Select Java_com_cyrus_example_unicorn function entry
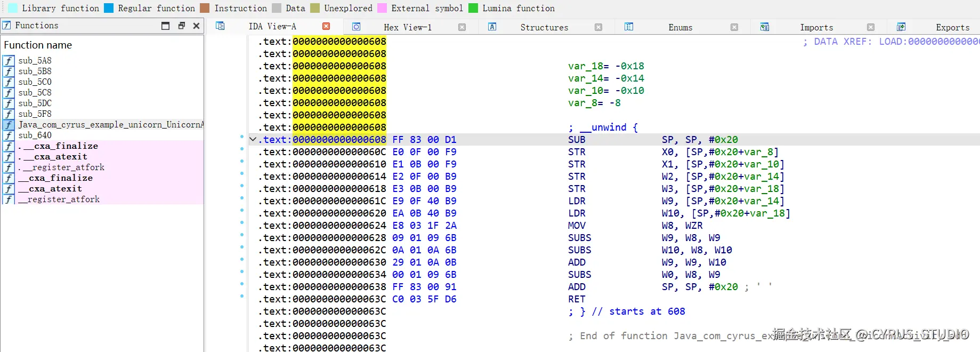Image resolution: width=980 pixels, height=352 pixels. 111,125
